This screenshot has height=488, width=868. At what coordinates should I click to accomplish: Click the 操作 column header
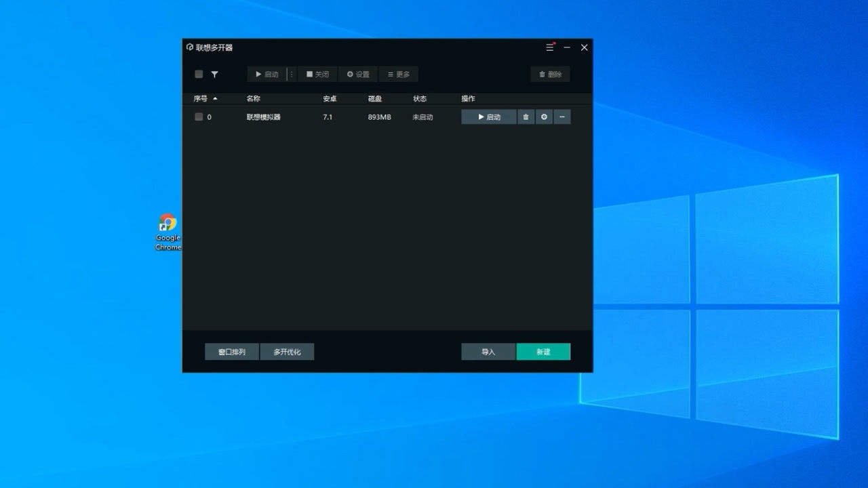pos(468,99)
